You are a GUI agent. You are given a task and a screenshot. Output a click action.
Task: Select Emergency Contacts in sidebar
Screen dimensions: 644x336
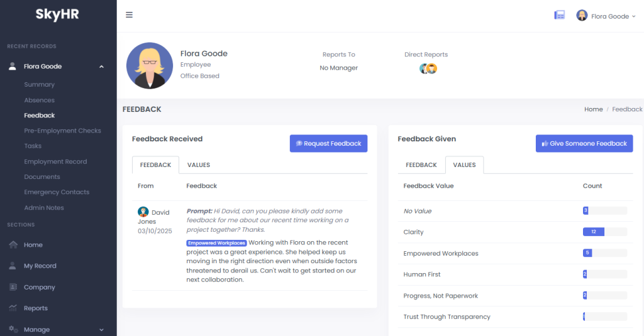click(x=57, y=192)
